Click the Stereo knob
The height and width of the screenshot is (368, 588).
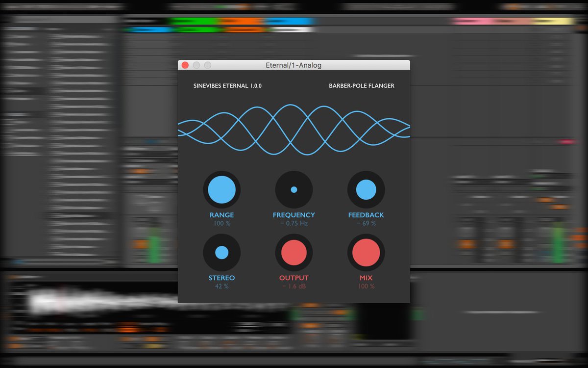[x=221, y=252]
